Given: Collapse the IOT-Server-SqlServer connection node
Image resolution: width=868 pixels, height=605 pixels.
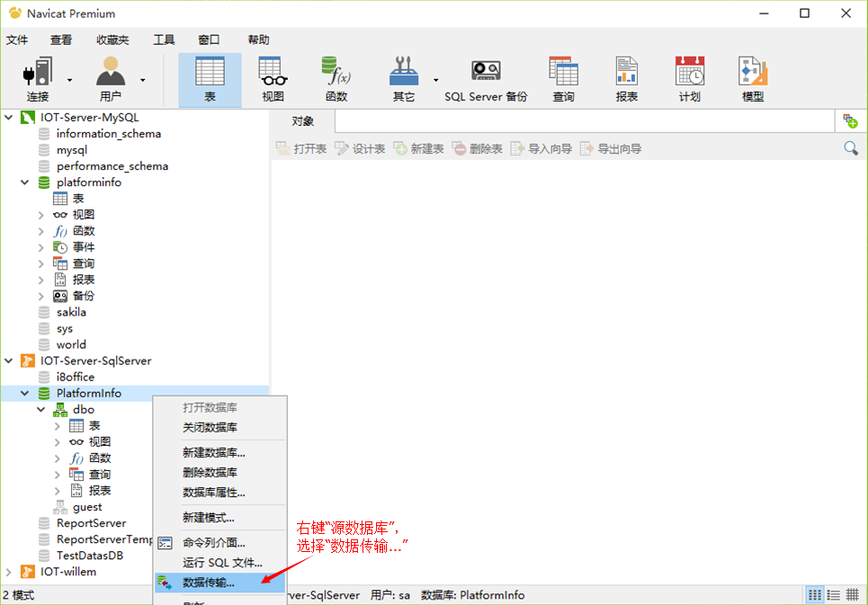Looking at the screenshot, I should pyautogui.click(x=9, y=360).
